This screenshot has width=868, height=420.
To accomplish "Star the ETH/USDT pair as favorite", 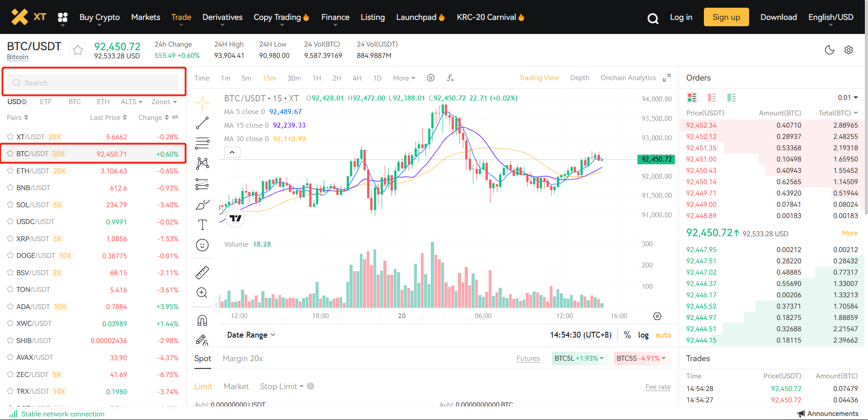I will pyautogui.click(x=10, y=171).
